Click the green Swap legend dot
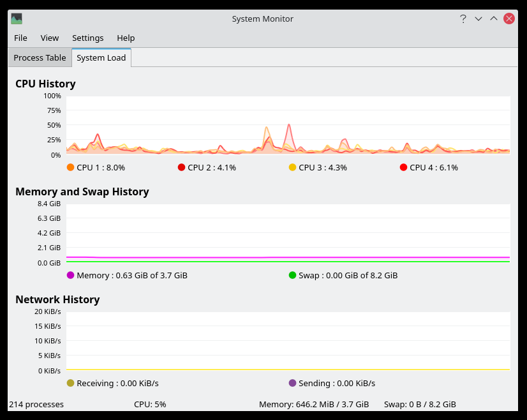 click(292, 275)
